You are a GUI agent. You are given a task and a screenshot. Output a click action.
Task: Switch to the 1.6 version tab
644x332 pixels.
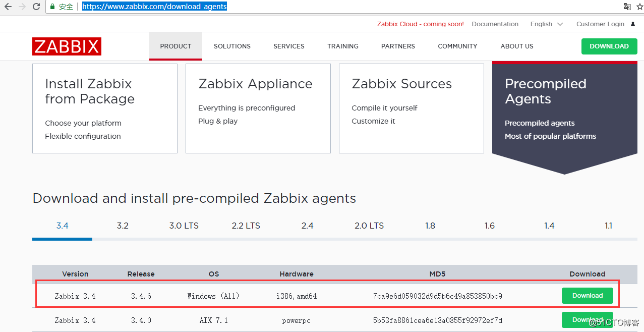[x=490, y=226]
